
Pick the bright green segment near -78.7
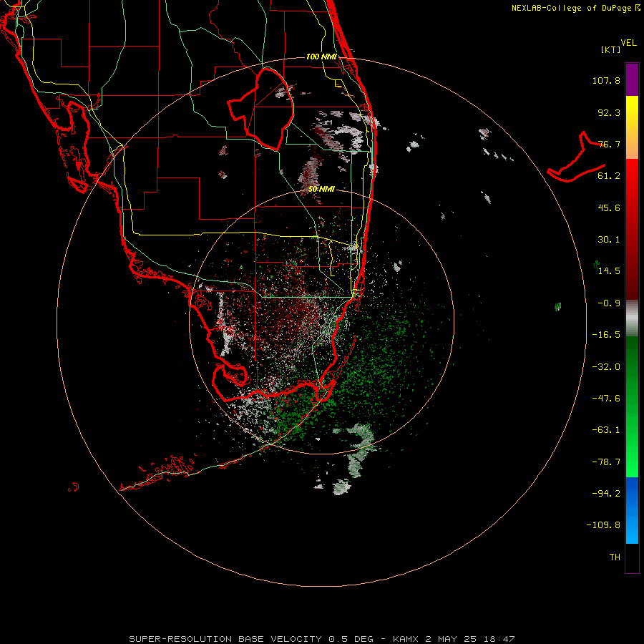point(632,462)
